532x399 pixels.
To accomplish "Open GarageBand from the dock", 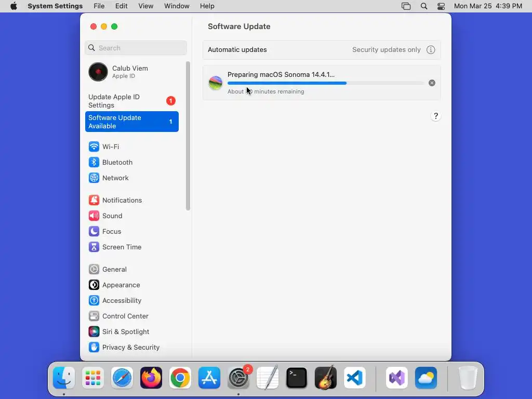I will coord(326,378).
